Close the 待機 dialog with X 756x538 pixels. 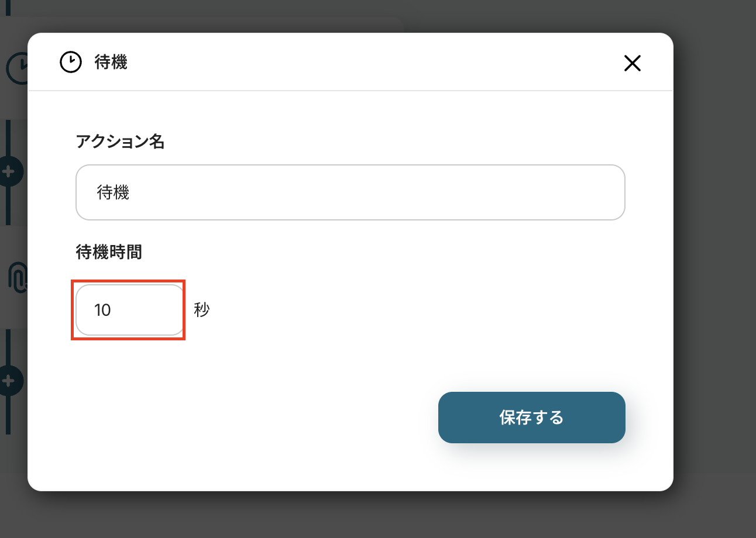tap(632, 63)
